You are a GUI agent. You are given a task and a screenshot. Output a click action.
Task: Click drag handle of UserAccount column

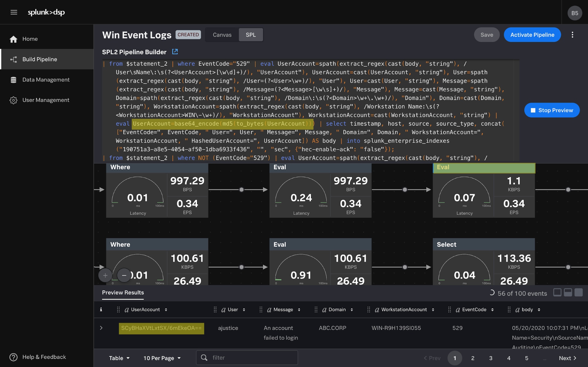[118, 309]
